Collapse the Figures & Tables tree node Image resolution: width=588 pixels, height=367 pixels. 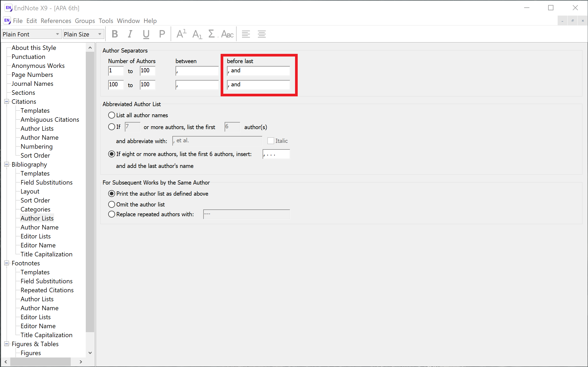(7, 344)
